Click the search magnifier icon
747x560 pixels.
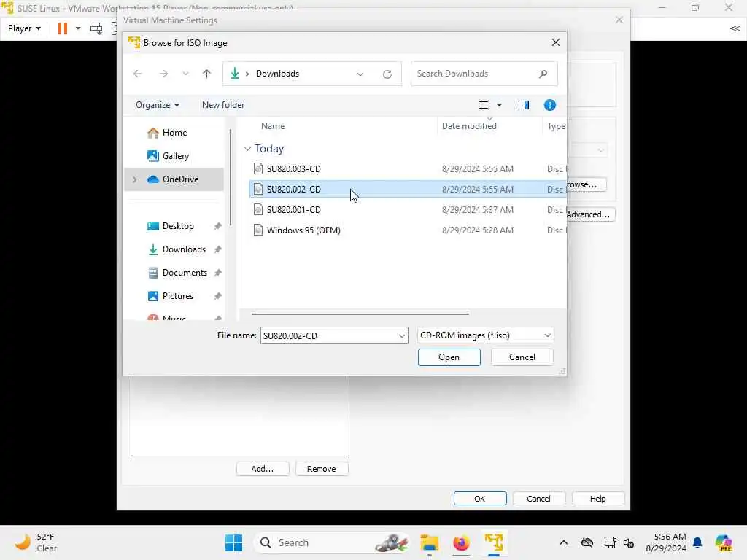coord(543,74)
